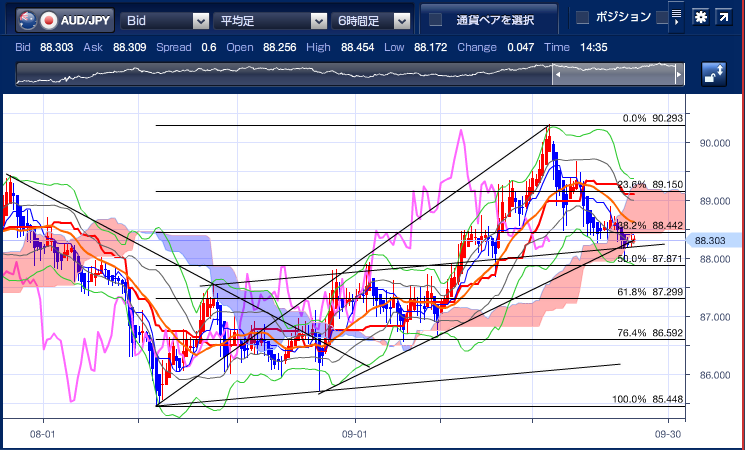The width and height of the screenshot is (752, 460).
Task: Click the 61.8% 87.299 Fibonacci label
Action: [650, 292]
